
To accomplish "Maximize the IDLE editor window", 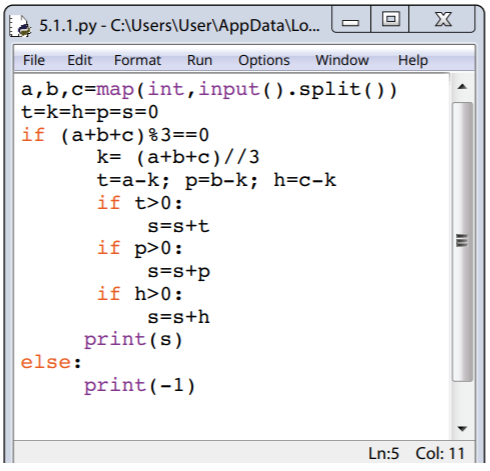I will [x=390, y=19].
